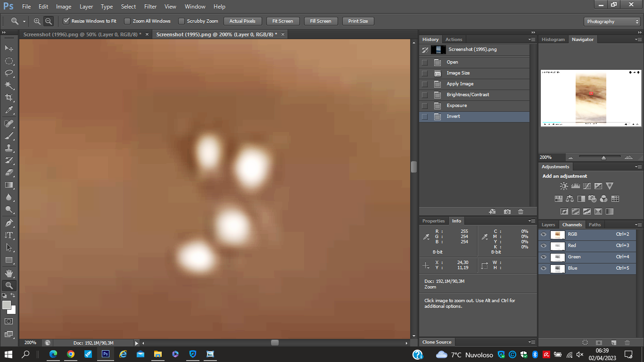Select the Clone Stamp tool
Image resolution: width=644 pixels, height=362 pixels.
(x=9, y=148)
